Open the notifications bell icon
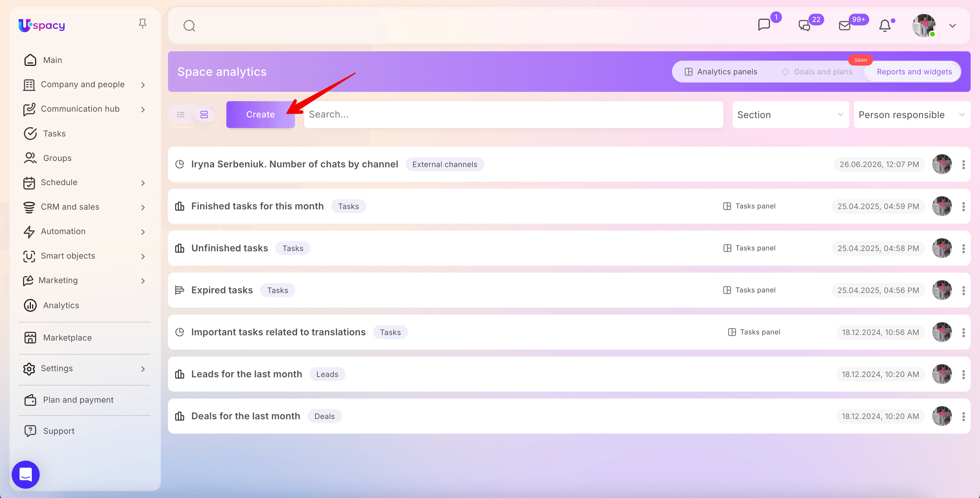 coord(885,25)
